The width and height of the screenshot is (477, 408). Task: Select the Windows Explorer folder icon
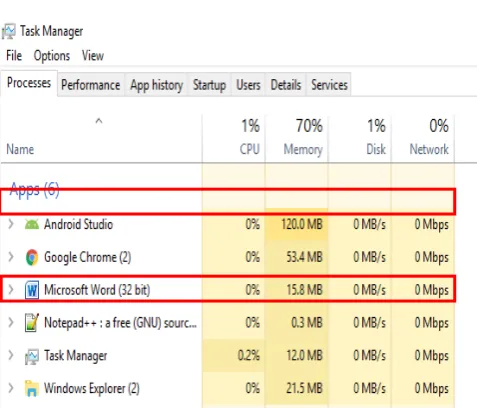(x=32, y=389)
